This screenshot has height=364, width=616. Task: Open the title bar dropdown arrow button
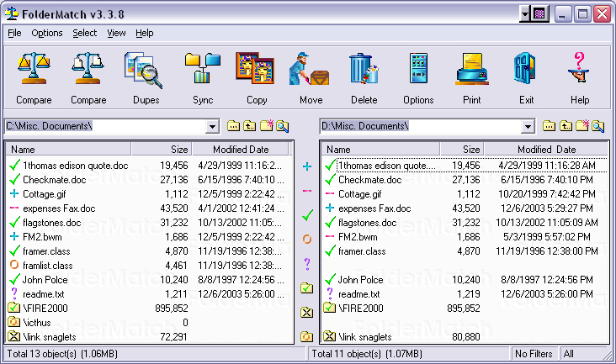coord(524,14)
